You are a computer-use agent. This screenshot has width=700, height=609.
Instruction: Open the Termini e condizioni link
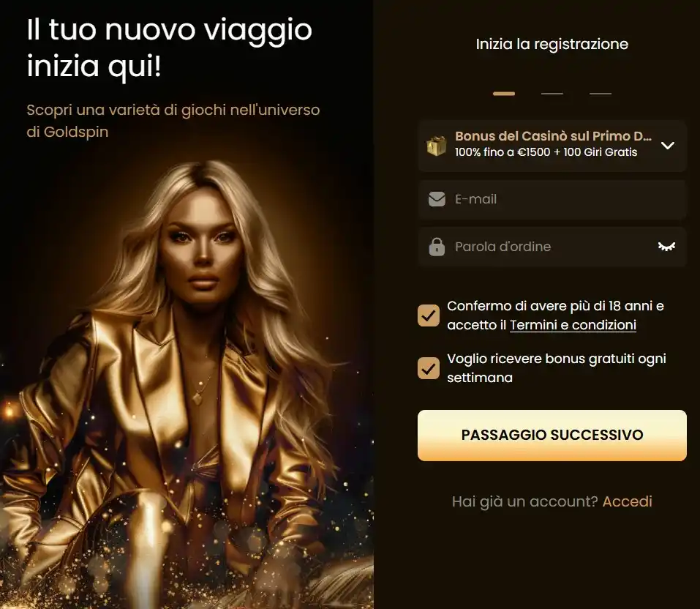pos(573,325)
